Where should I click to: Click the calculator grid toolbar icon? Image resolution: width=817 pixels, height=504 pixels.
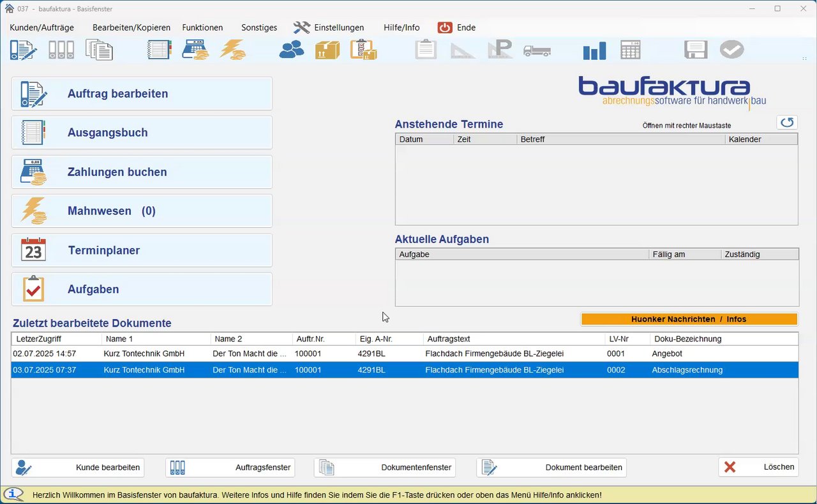[x=631, y=50]
